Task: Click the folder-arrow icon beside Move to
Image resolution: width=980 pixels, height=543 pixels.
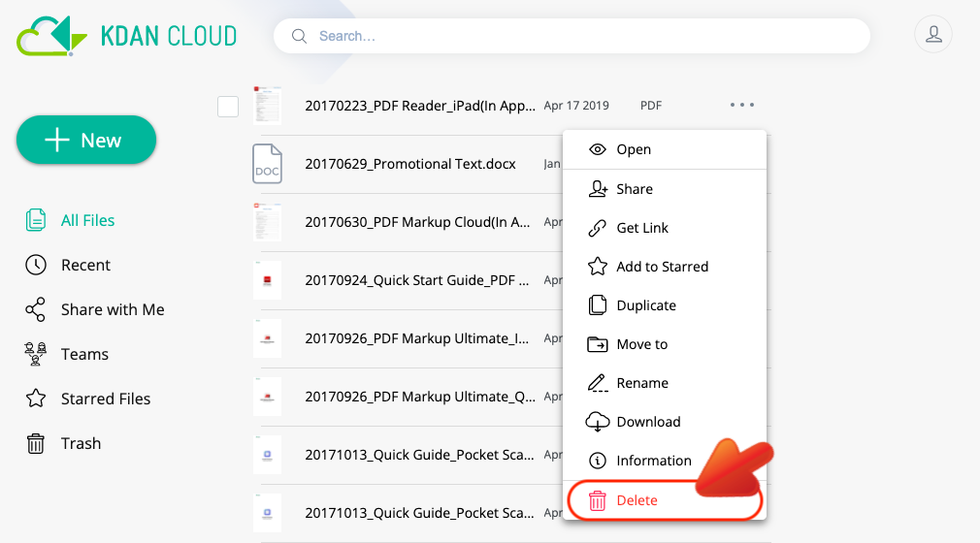Action: [598, 344]
